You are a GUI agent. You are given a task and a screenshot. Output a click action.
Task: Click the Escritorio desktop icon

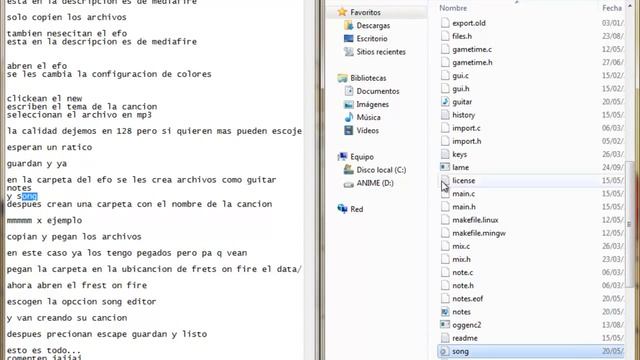pos(349,38)
